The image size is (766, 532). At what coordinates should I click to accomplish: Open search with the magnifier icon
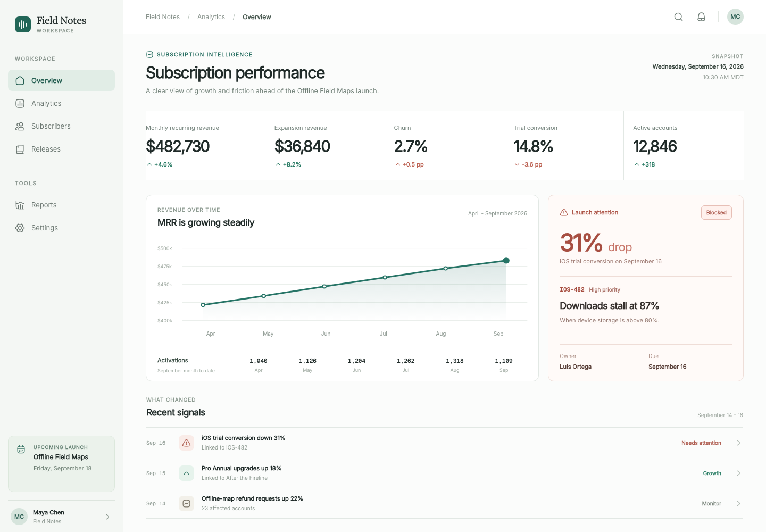click(x=678, y=17)
